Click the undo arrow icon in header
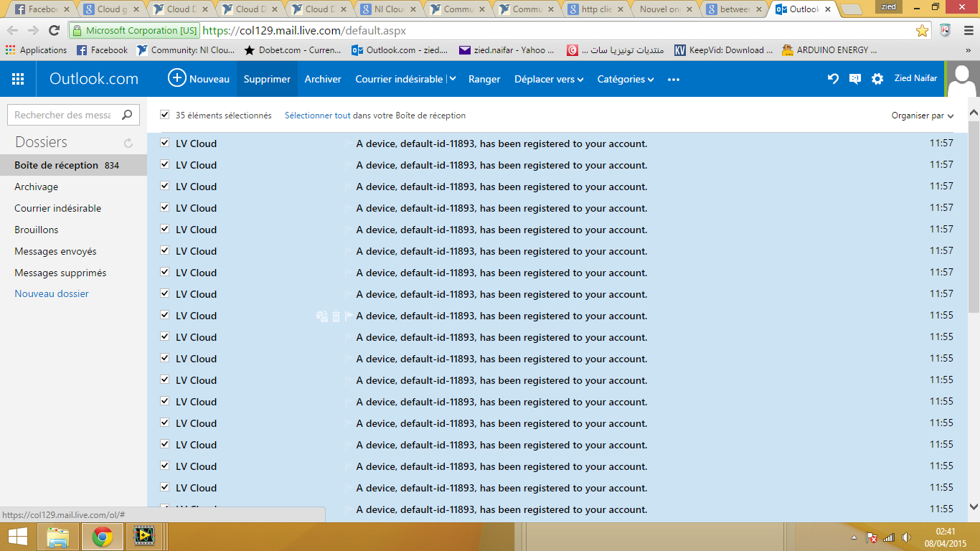The width and height of the screenshot is (980, 551). (x=833, y=79)
